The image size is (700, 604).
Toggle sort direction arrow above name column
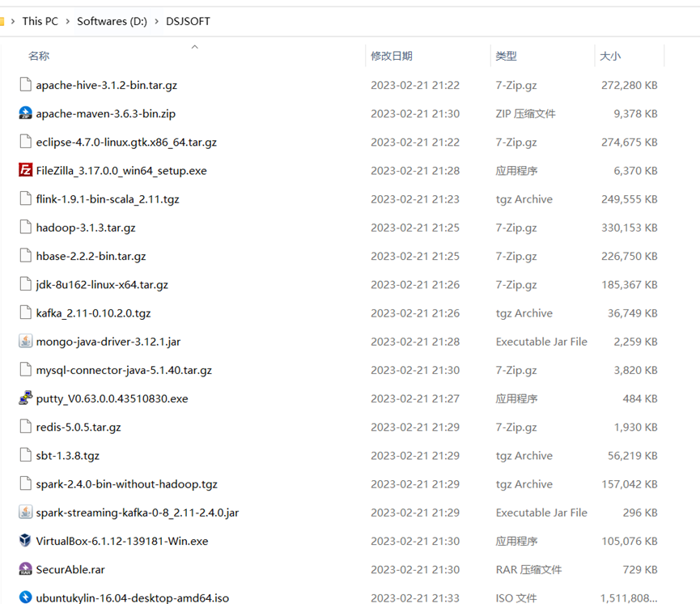click(195, 47)
